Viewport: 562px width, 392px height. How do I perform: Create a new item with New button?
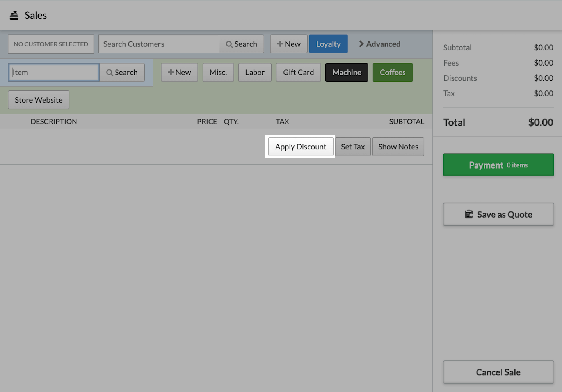pyautogui.click(x=179, y=73)
